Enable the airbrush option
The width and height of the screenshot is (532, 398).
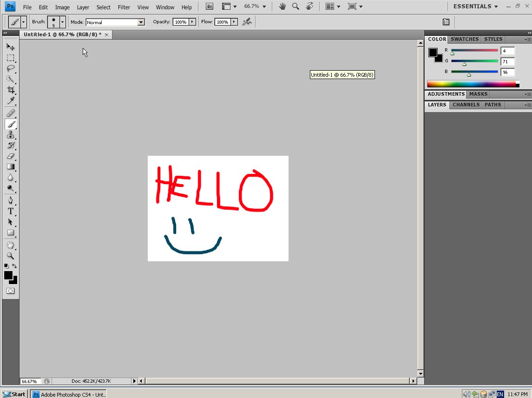click(247, 22)
